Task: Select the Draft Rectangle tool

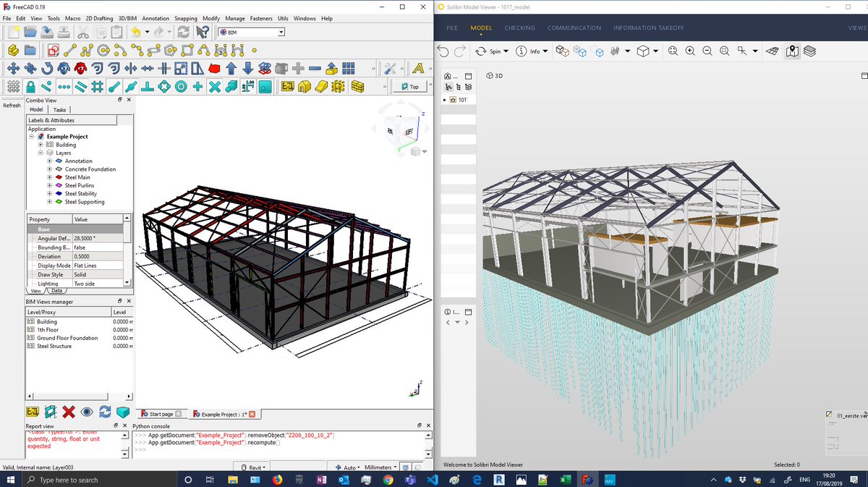Action: (x=187, y=51)
